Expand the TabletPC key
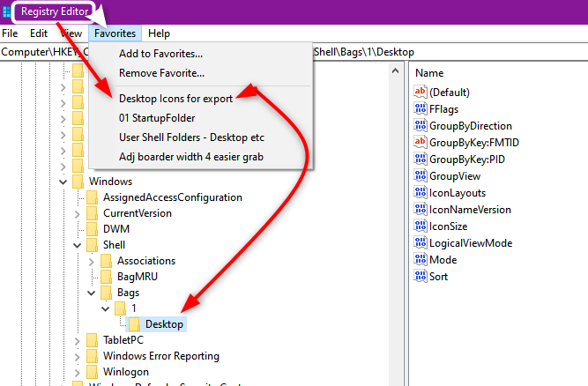This screenshot has width=588, height=386. pyautogui.click(x=78, y=341)
